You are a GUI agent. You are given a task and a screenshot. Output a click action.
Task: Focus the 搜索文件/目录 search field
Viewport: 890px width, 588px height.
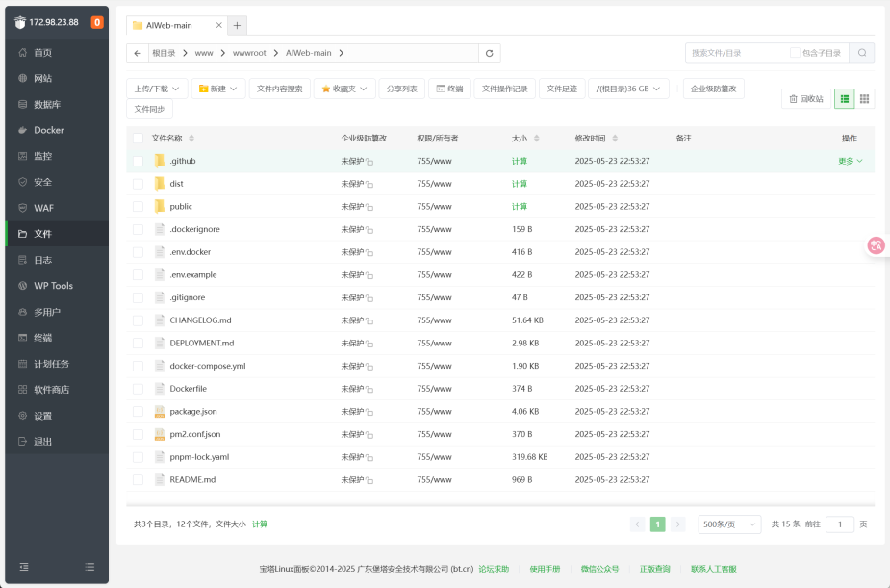(737, 53)
